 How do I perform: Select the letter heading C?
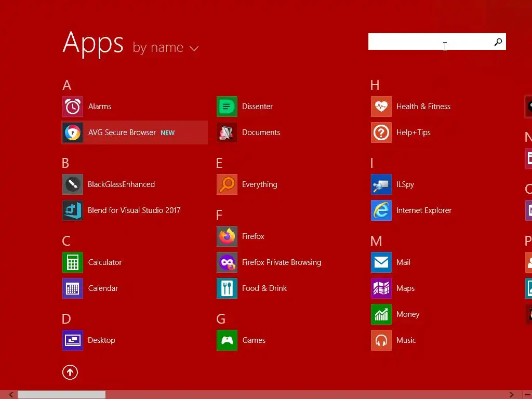click(66, 241)
